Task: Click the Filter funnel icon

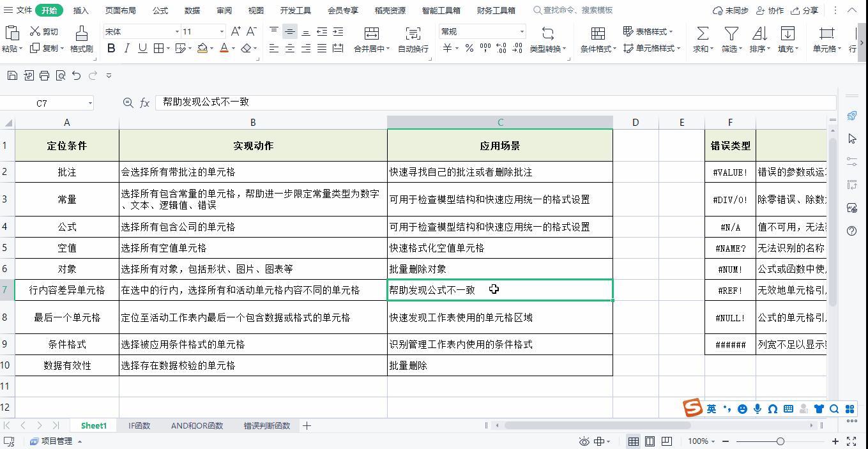Action: tap(731, 33)
